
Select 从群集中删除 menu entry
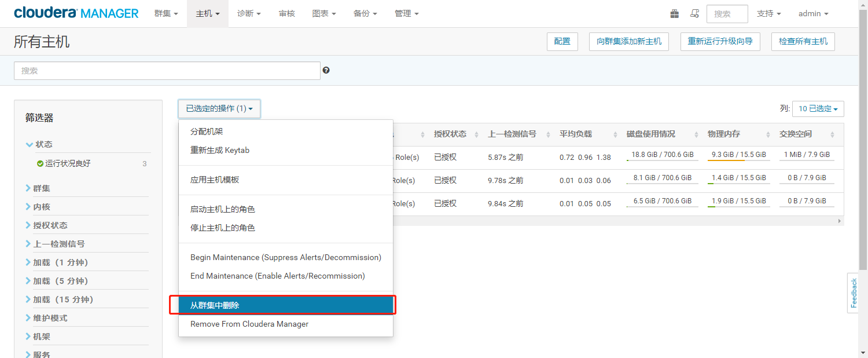coord(286,305)
